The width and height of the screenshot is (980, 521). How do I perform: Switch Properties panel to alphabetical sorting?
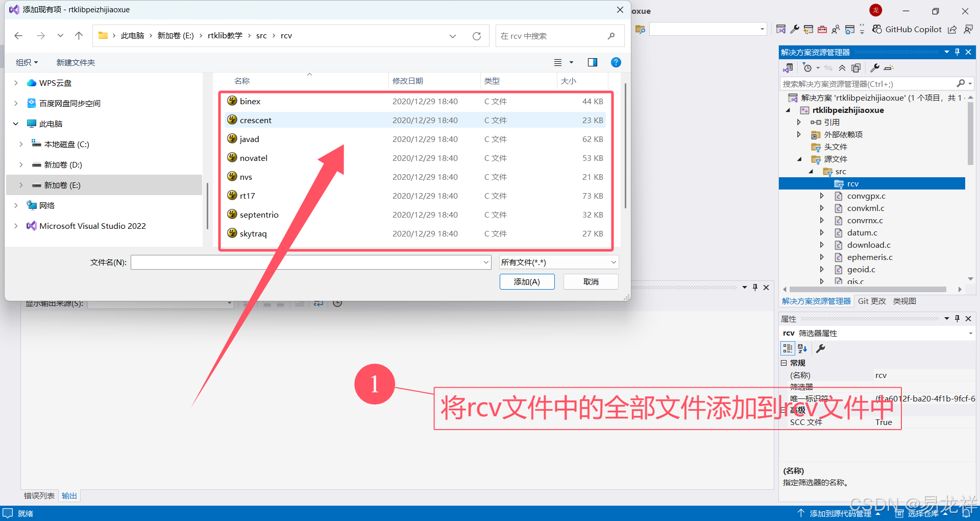click(802, 348)
